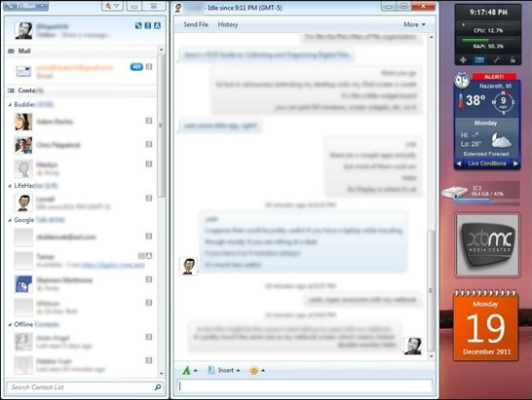532x400 pixels.
Task: Click the Send File button
Action: click(196, 24)
